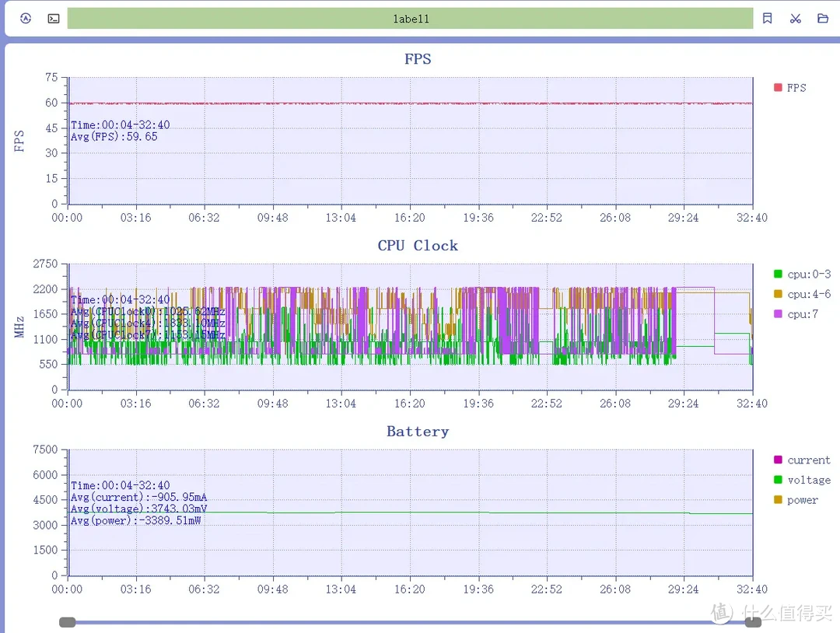Click the right handle of range slider
Screen dimensions: 840x633
(x=753, y=622)
